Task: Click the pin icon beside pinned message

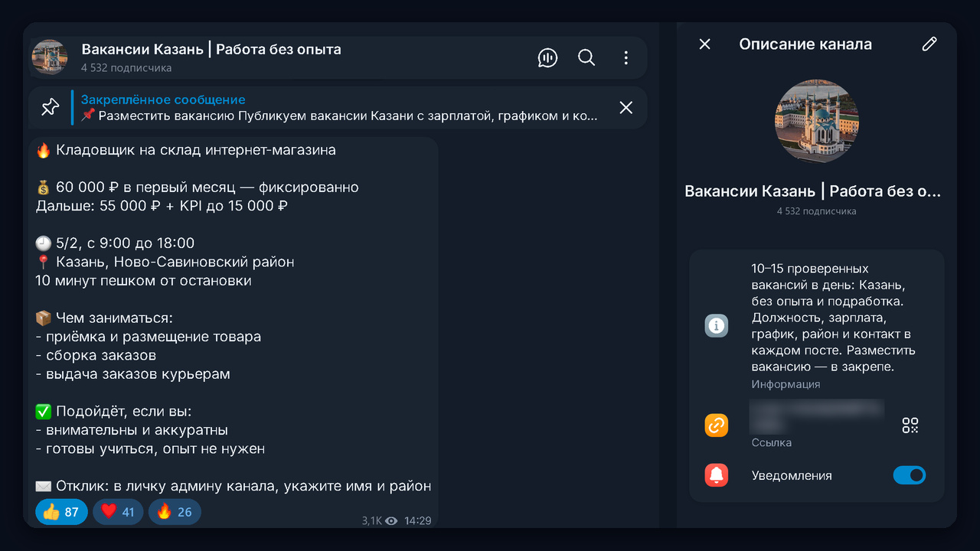Action: [51, 107]
